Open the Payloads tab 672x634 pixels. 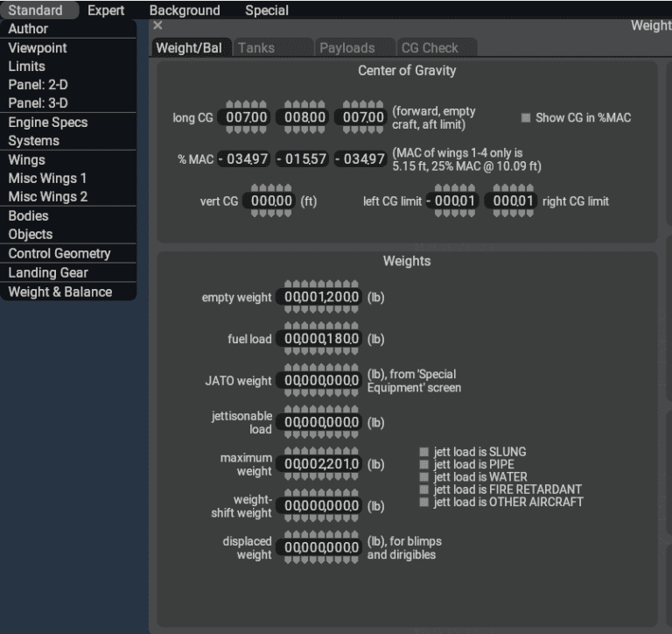346,48
